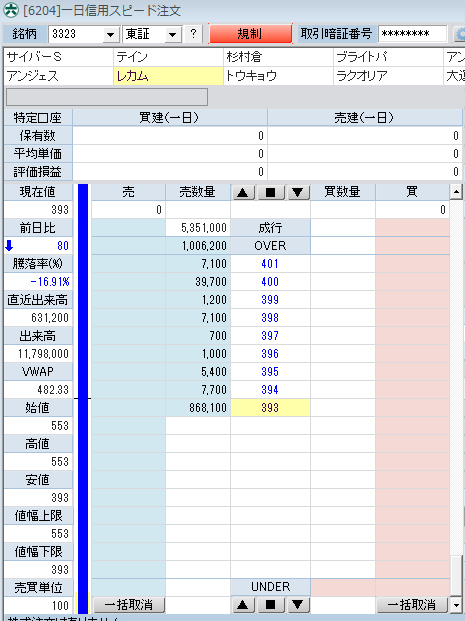Click the 直近出来高 value 631,200
Viewport: 465px width, 621px height.
pos(38,318)
